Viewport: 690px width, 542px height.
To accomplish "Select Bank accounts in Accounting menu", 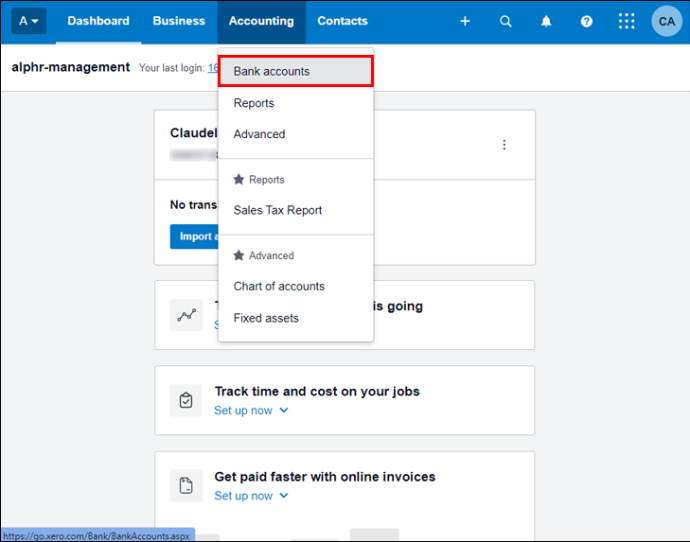I will 296,71.
